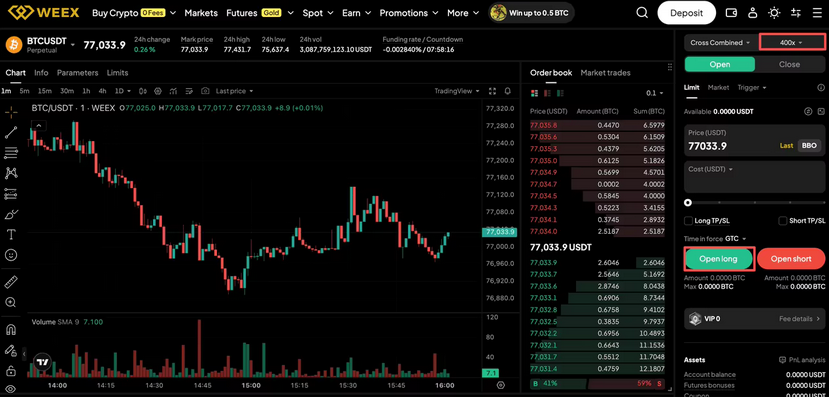This screenshot has width=829, height=397.
Task: Toggle hide all drawings eye icon
Action: (x=11, y=390)
